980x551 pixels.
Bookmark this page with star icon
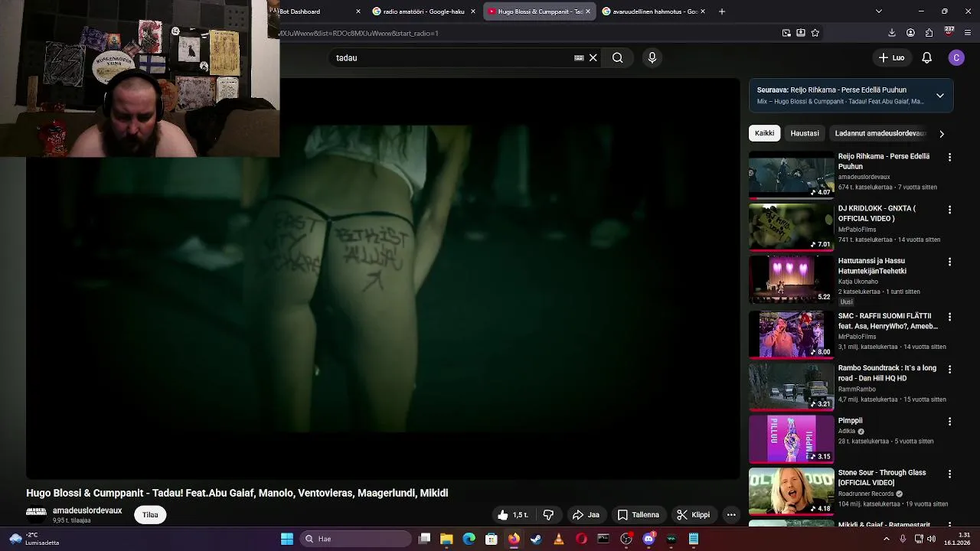pyautogui.click(x=815, y=33)
